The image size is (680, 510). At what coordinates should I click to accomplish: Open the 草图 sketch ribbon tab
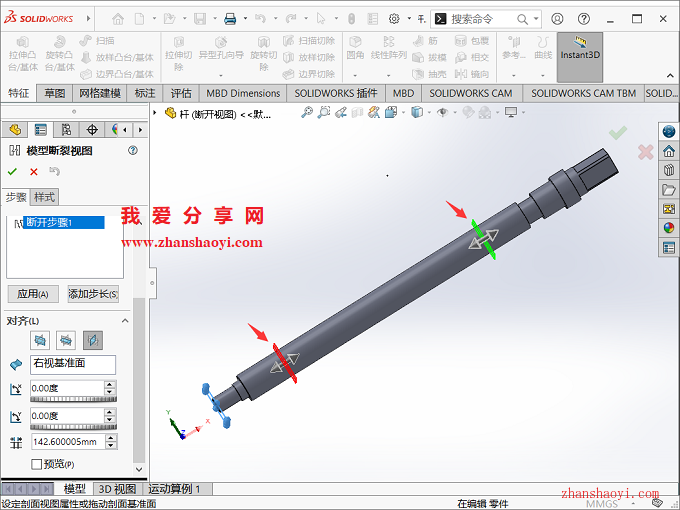point(54,93)
